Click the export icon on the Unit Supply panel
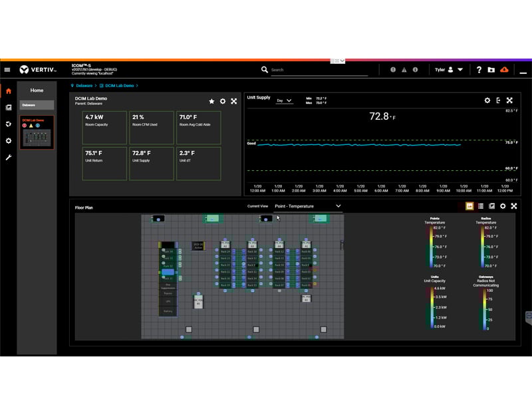 499,100
